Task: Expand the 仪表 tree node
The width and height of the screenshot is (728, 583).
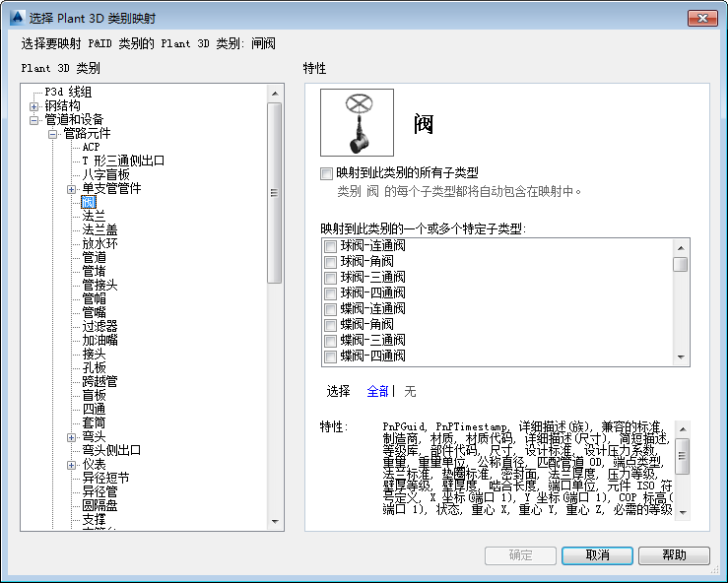Action: (71, 465)
